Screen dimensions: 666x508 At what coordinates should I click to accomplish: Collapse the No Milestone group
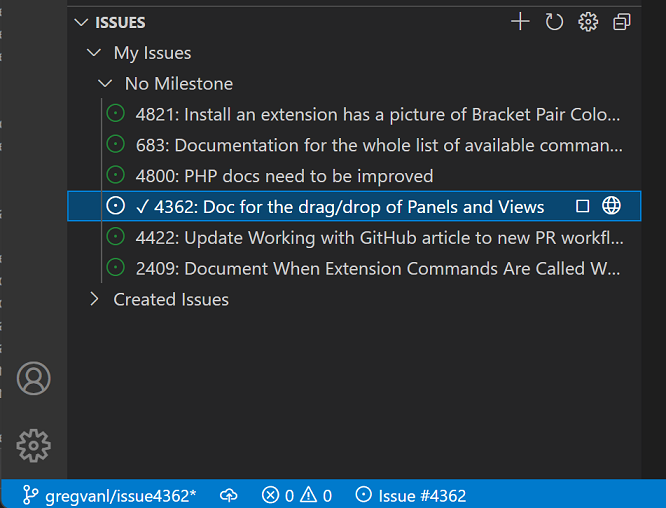[105, 84]
